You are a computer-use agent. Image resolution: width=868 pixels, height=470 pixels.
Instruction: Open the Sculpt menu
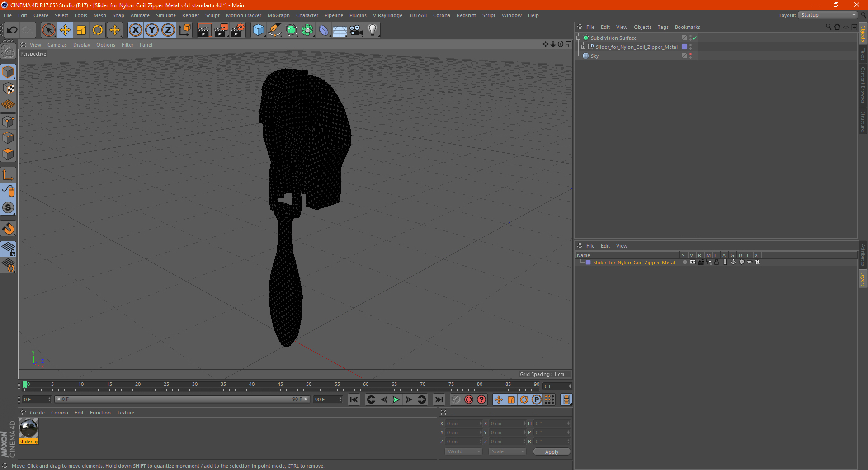pos(212,15)
